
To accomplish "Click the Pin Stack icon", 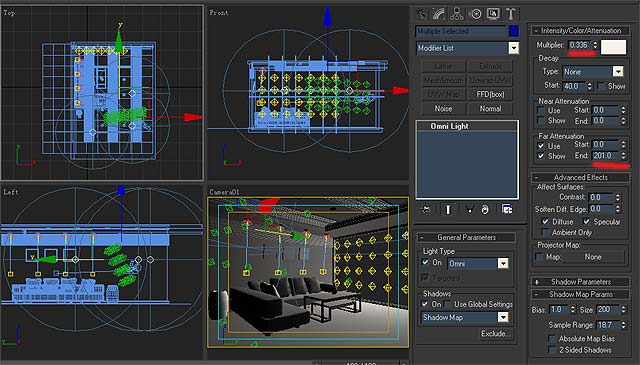I will pyautogui.click(x=426, y=209).
